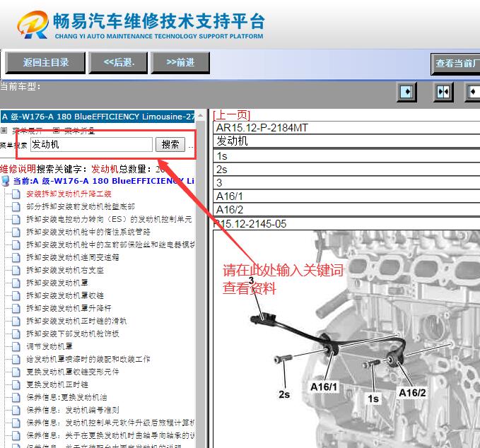Click the 当前车型: label
This screenshot has height=448, width=480.
tap(21, 87)
